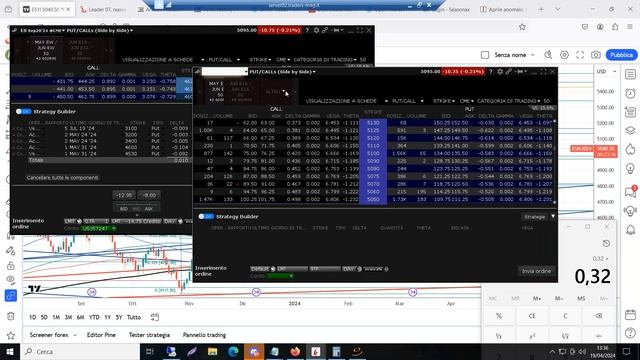The width and height of the screenshot is (640, 360).
Task: Expand the arrow next to Strategie button
Action: pos(553,216)
